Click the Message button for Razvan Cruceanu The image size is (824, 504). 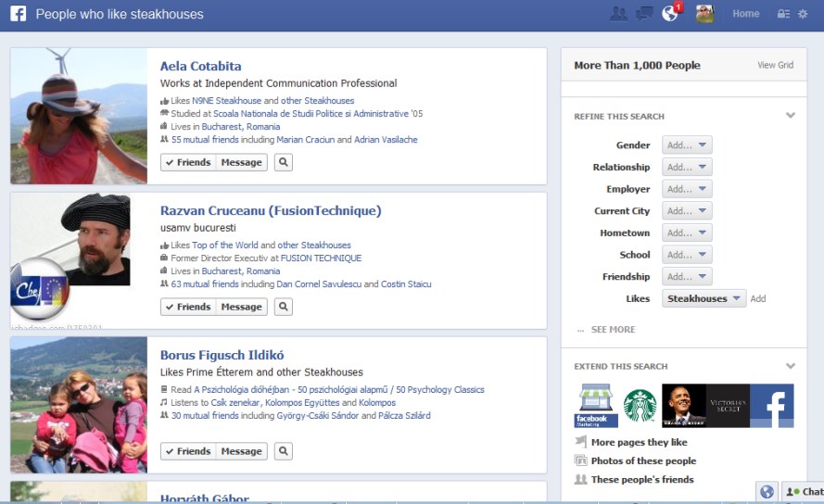pos(241,307)
